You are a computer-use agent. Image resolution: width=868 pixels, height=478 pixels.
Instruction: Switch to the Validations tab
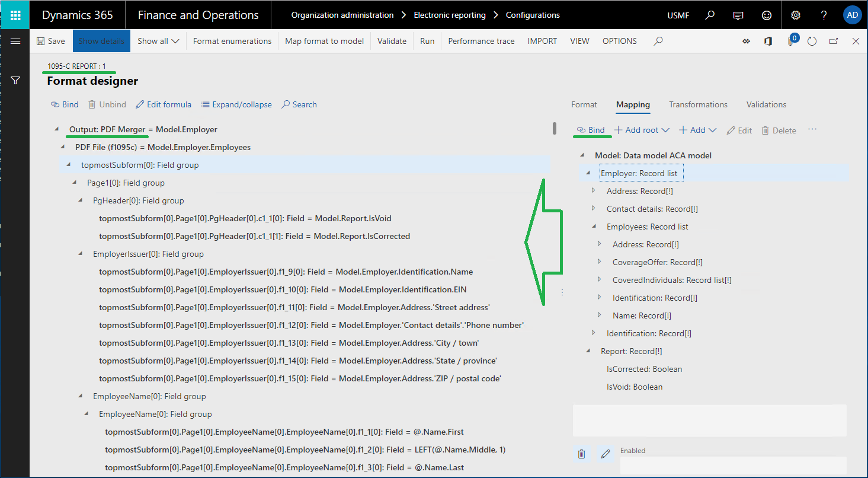(x=766, y=104)
